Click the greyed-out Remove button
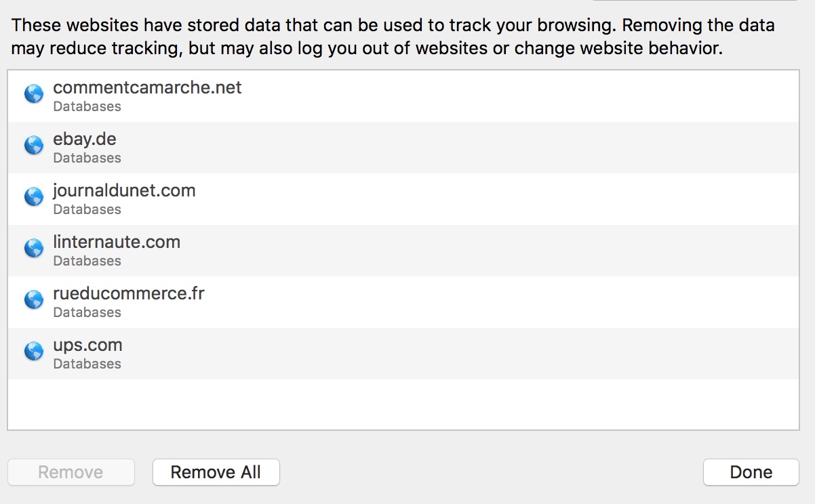Image resolution: width=815 pixels, height=504 pixels. click(71, 472)
